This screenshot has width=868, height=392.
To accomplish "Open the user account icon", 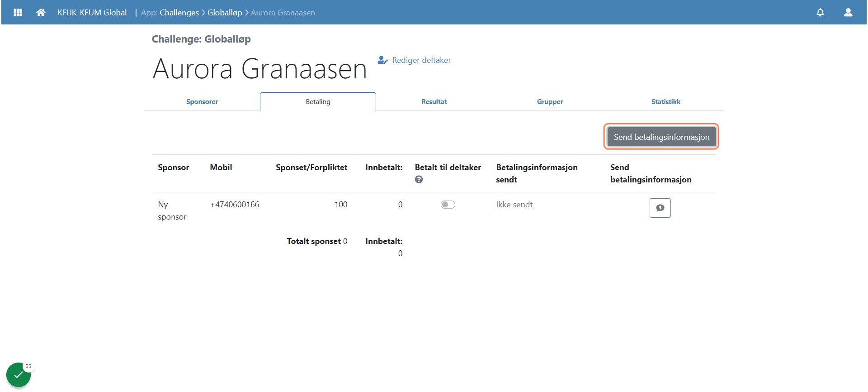I will point(848,12).
